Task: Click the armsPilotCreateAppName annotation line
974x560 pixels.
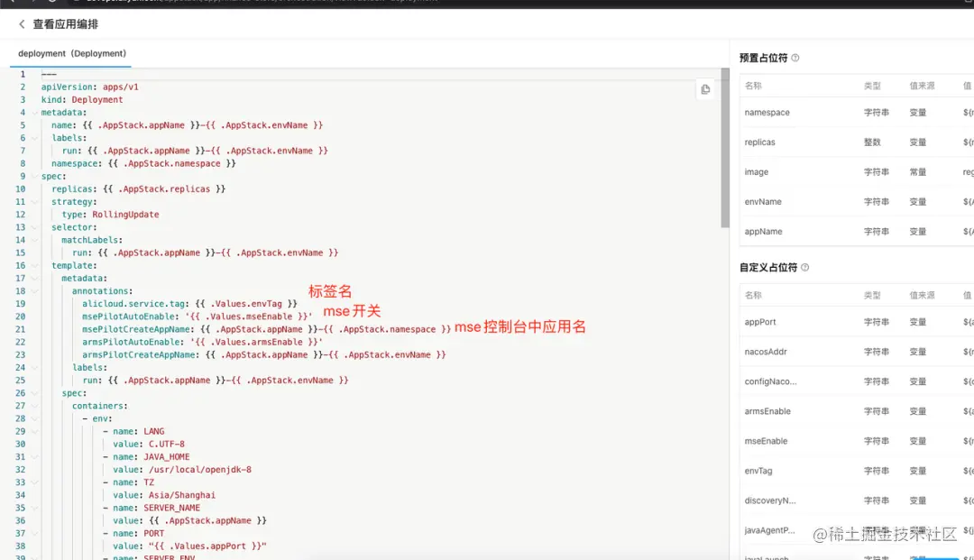Action: (264, 354)
